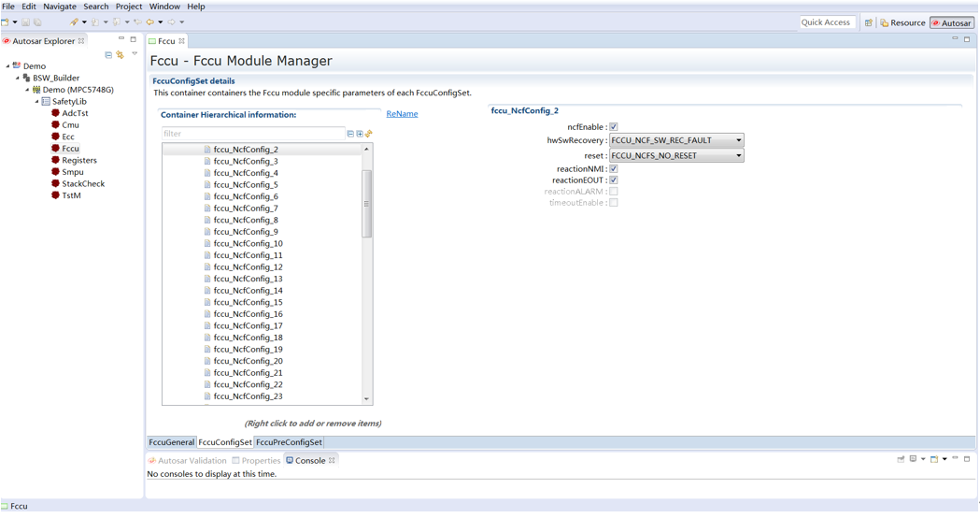Viewport: 980px width, 518px height.
Task: Select Cmu module in explorer
Action: 70,125
